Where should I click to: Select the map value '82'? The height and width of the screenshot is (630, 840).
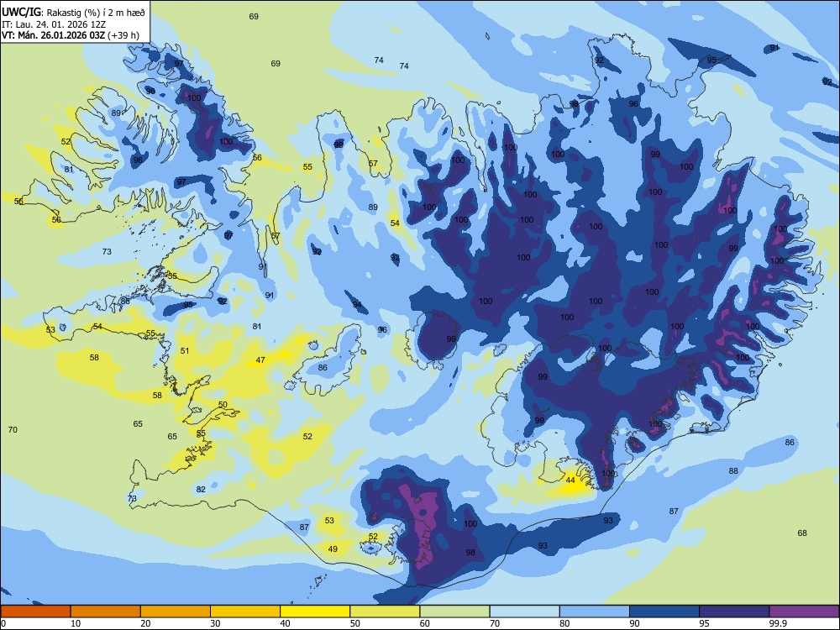(201, 489)
